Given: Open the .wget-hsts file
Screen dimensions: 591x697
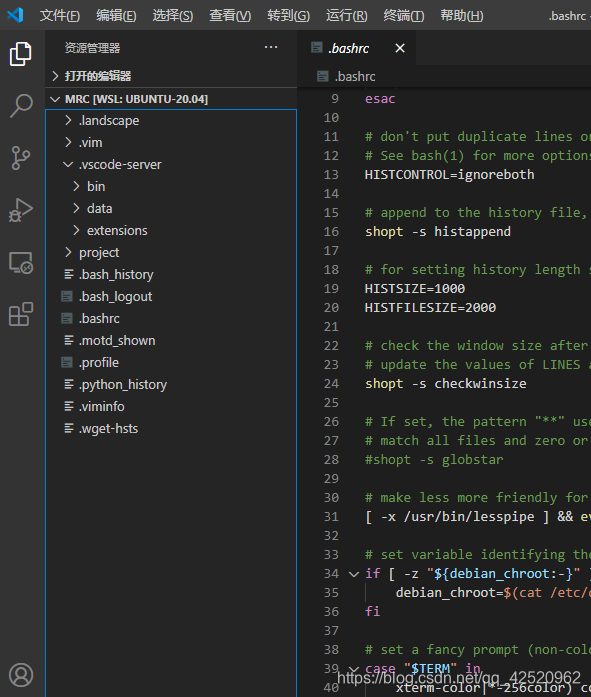Looking at the screenshot, I should click(x=171, y=429).
